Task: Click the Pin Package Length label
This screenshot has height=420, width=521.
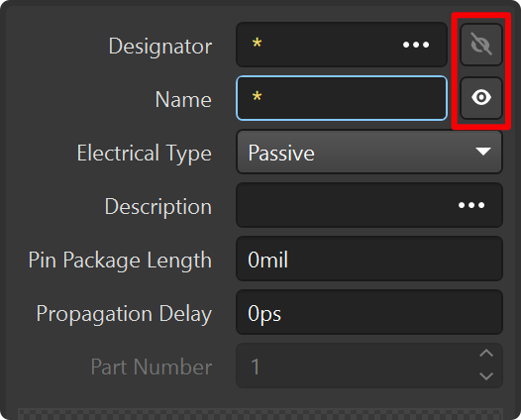Action: click(x=120, y=261)
